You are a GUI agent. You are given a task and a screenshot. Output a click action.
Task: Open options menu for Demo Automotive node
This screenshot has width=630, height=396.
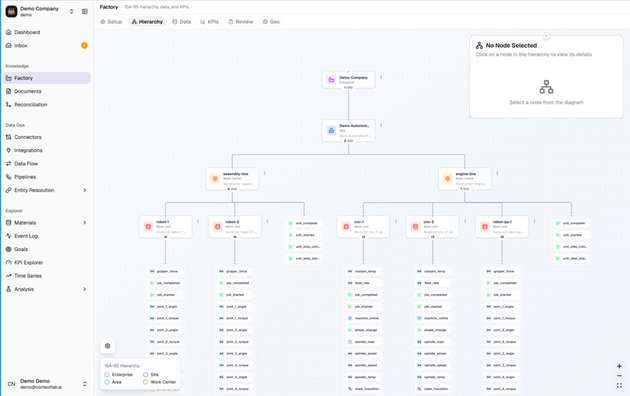coord(381,125)
